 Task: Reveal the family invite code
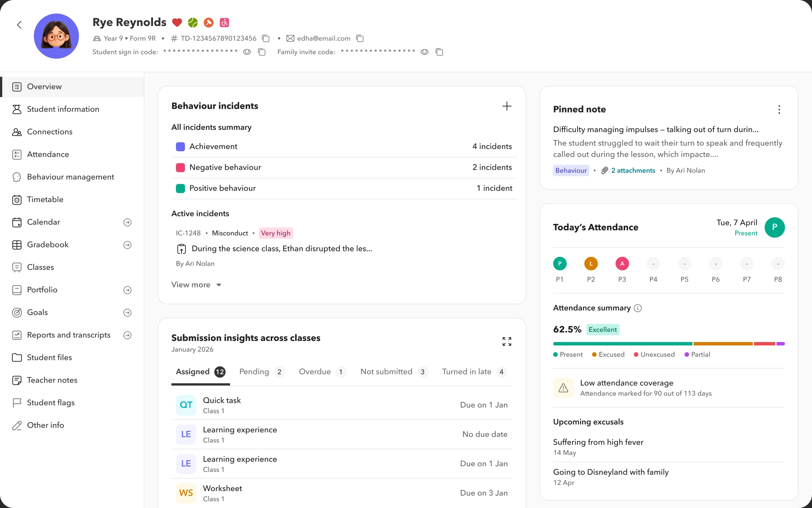(x=424, y=52)
